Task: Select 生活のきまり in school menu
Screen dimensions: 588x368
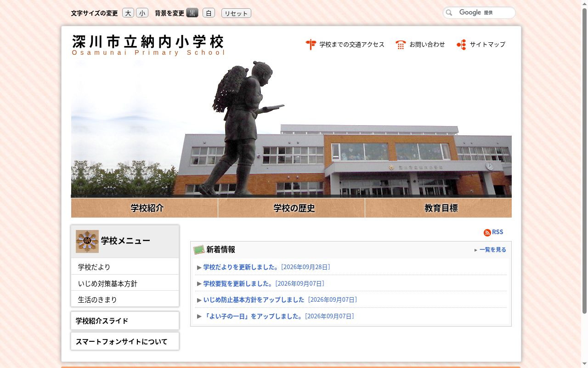Action: tap(125, 299)
